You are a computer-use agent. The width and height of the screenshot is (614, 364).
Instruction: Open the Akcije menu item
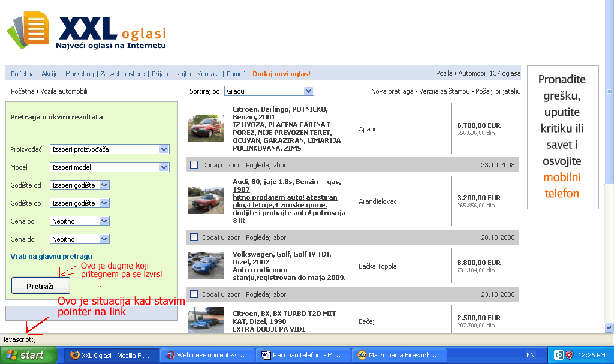50,74
